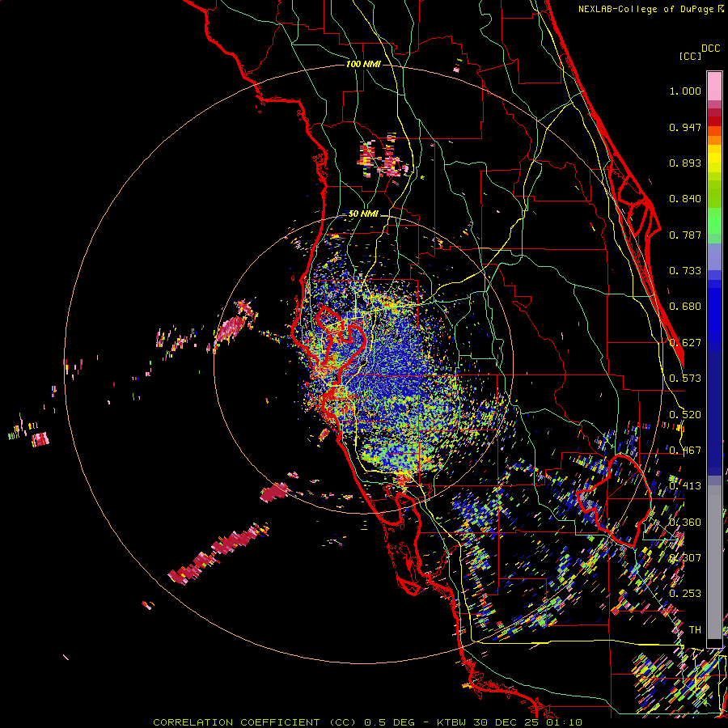
Task: Click the 0.893 scale value
Action: [685, 163]
